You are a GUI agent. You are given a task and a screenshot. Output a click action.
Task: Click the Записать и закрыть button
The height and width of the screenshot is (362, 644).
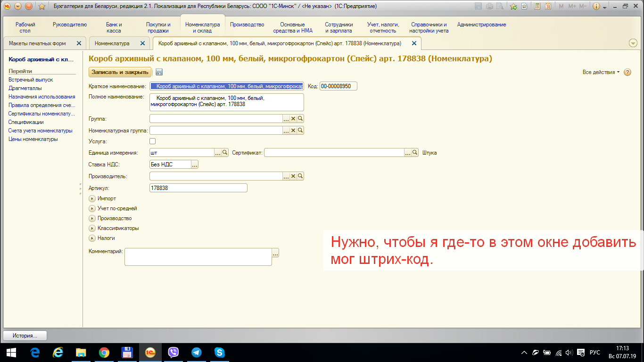120,72
